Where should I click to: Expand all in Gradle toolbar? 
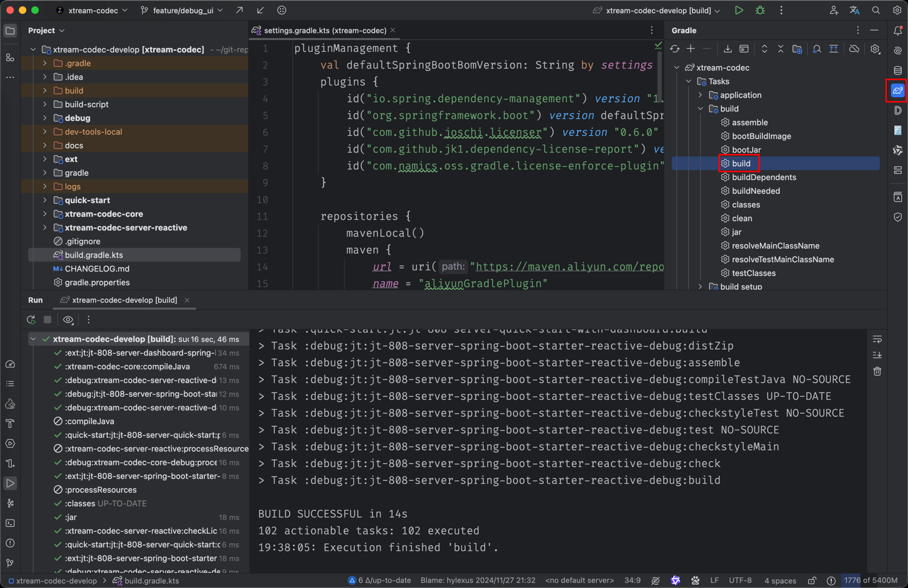[x=764, y=49]
